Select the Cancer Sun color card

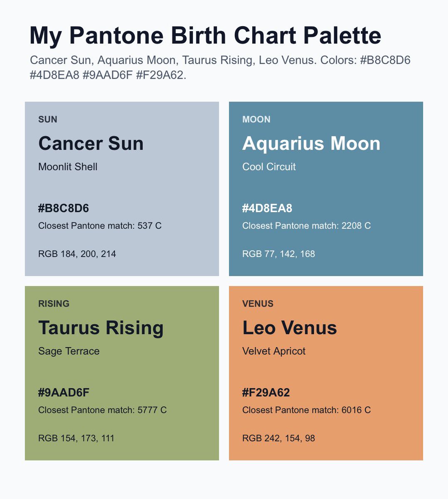click(122, 189)
